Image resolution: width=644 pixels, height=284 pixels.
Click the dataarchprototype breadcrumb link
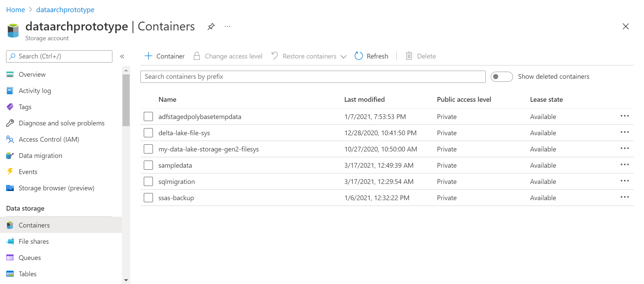click(65, 10)
